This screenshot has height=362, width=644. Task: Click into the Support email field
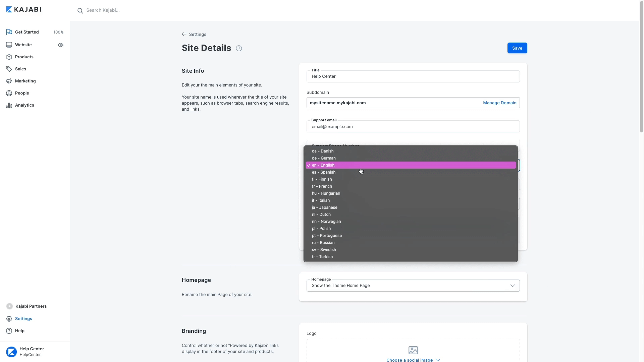(x=413, y=127)
